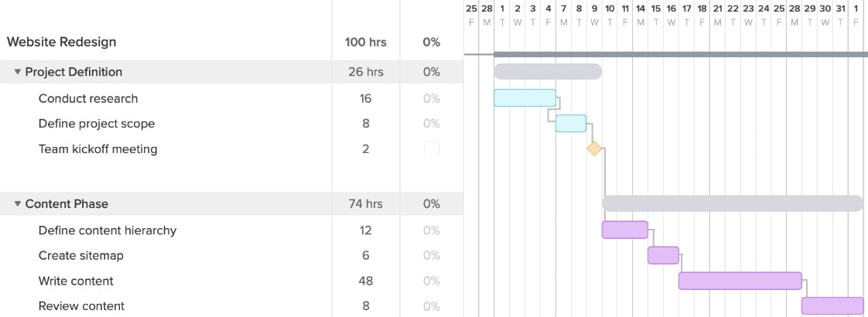Click the Project Definition summary bar

pyautogui.click(x=548, y=72)
